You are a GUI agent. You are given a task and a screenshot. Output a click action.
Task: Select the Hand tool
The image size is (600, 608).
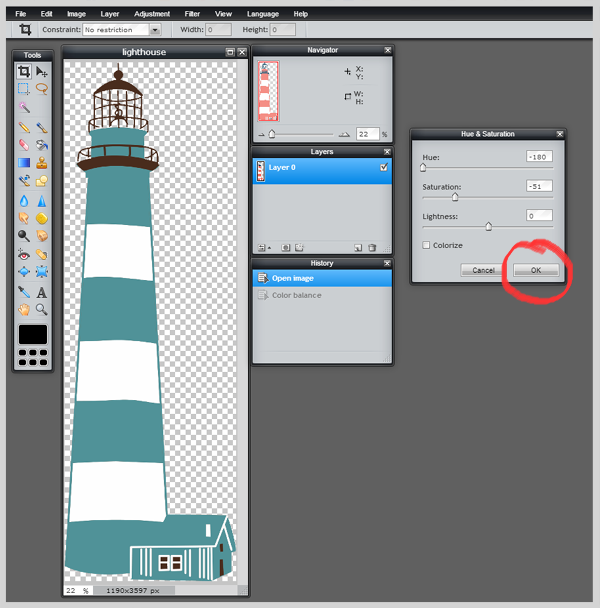pyautogui.click(x=24, y=309)
